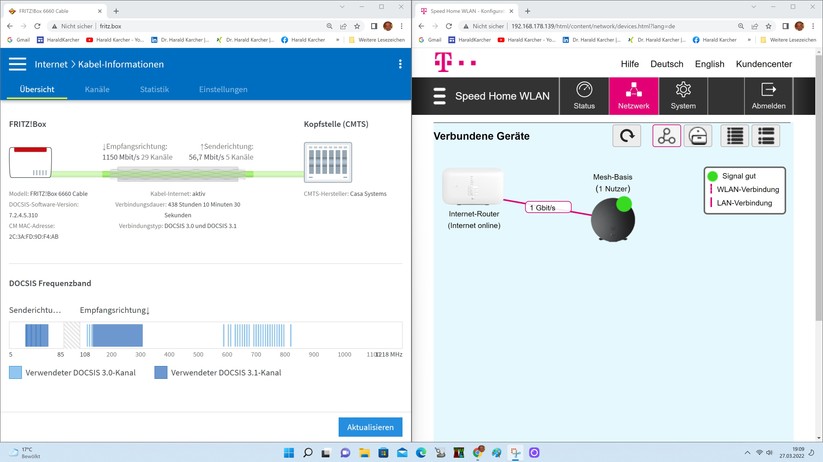Open a new tab in the FRITZ!Box browser window
The image size is (823, 462).
point(116,10)
